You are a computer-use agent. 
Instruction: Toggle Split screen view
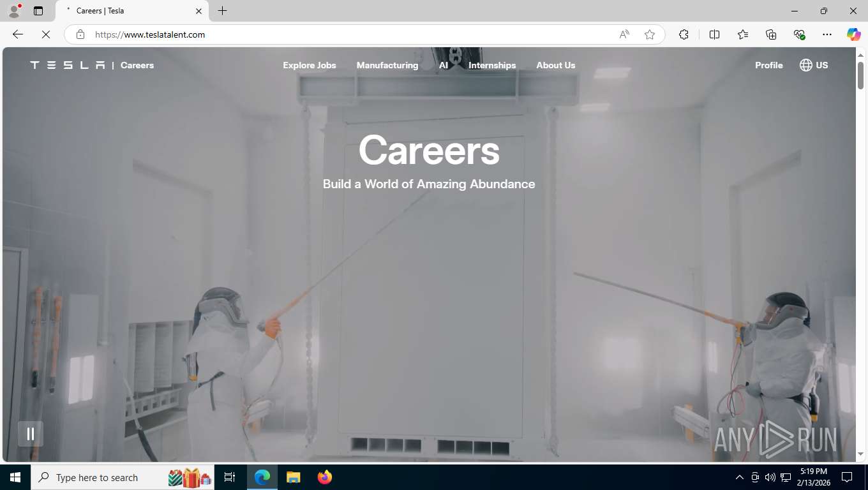point(715,34)
